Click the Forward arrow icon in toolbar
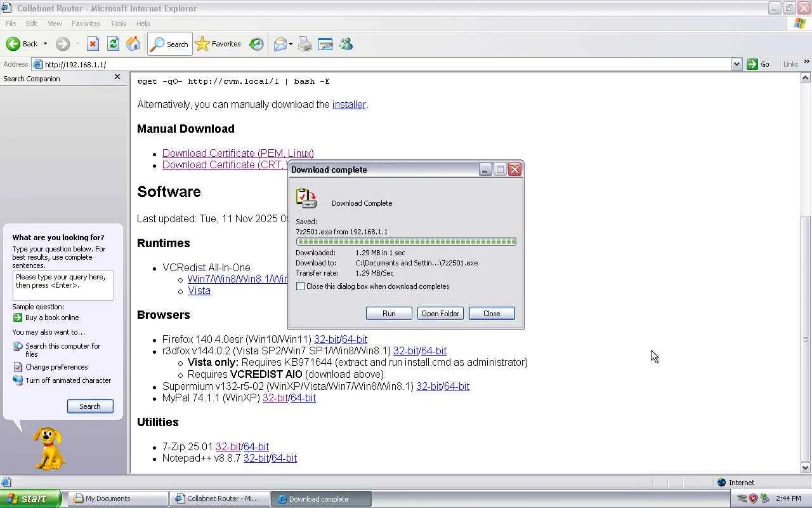Screen dimensions: 812x508 coord(62,44)
